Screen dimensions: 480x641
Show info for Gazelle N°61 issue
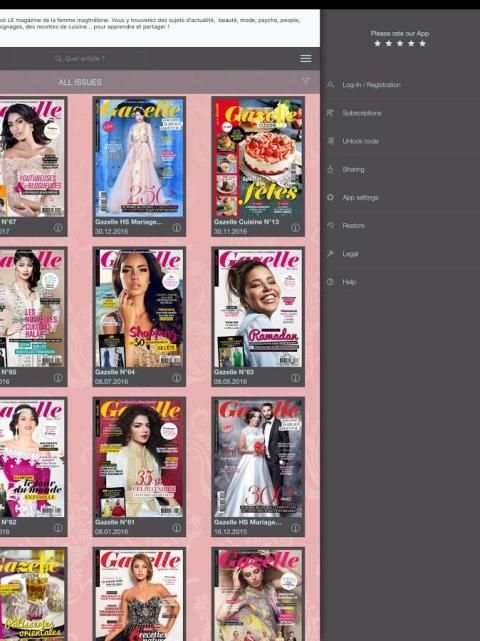coord(177,528)
